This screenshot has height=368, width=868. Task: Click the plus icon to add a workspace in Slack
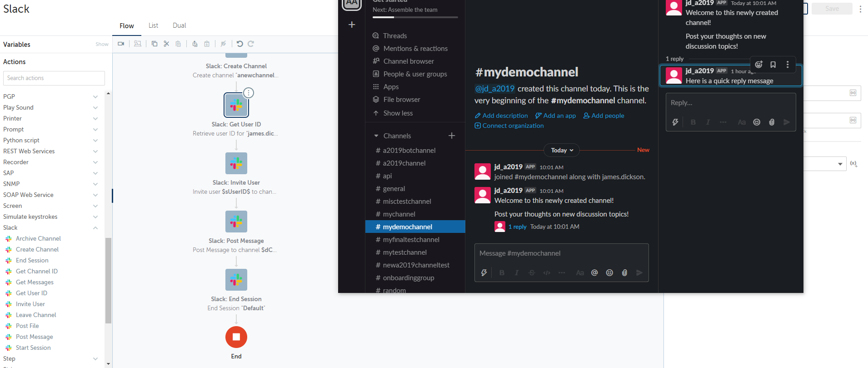[352, 25]
